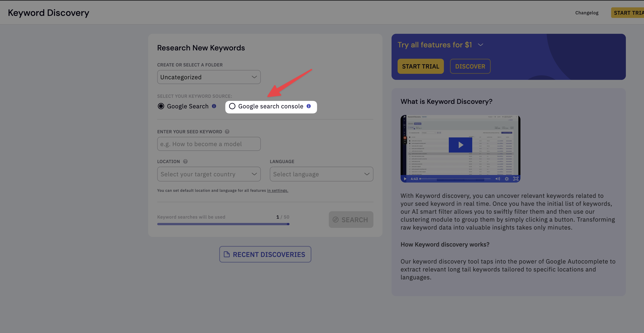Select Google search console radio button
644x333 pixels.
coord(232,106)
